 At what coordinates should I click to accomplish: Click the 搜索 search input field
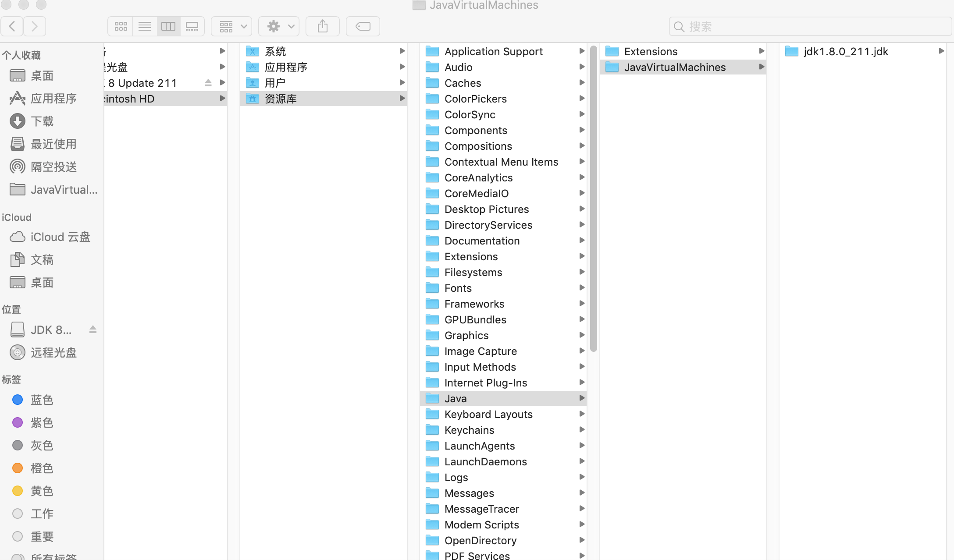tap(810, 27)
